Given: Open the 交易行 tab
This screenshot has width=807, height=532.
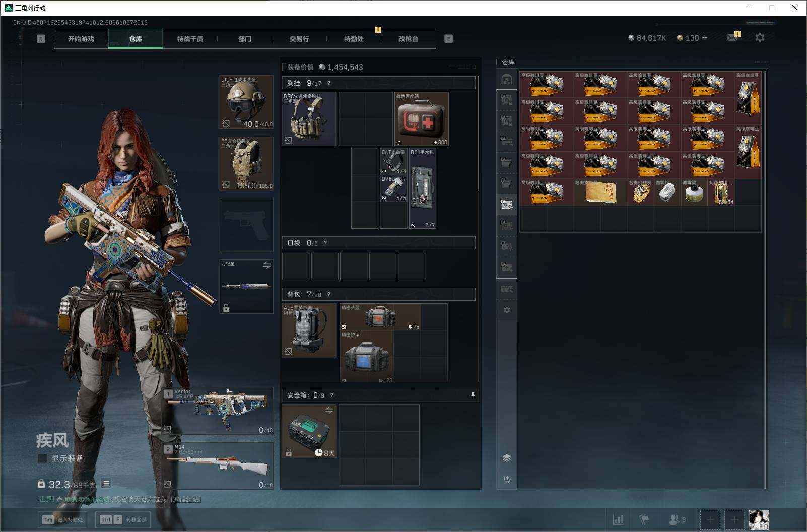Looking at the screenshot, I should 299,39.
